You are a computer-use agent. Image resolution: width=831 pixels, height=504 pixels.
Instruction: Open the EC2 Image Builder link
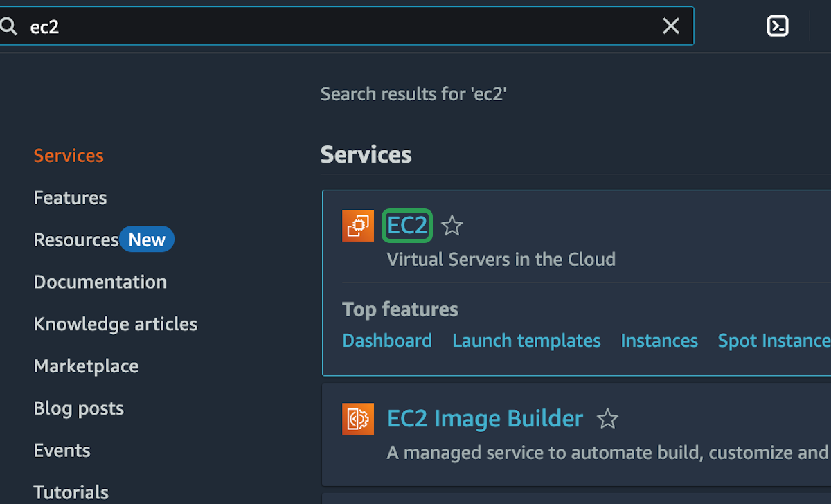pos(485,419)
